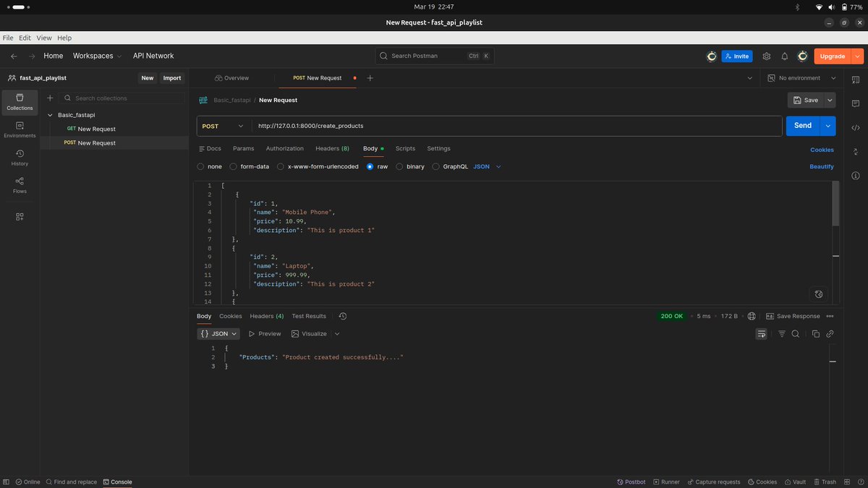This screenshot has height=488, width=868.
Task: Open the Overview tab
Action: [x=231, y=78]
